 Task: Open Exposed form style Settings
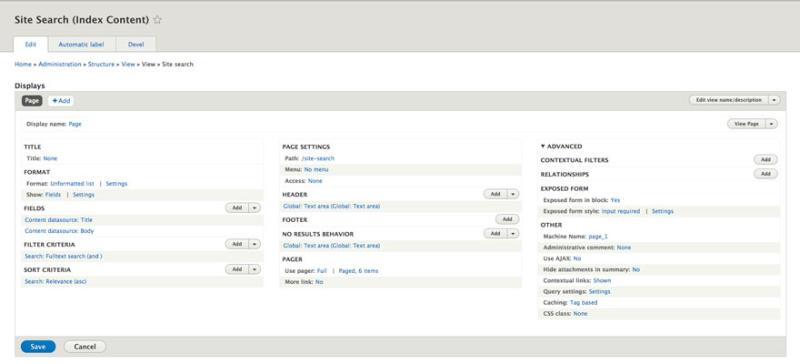point(662,211)
